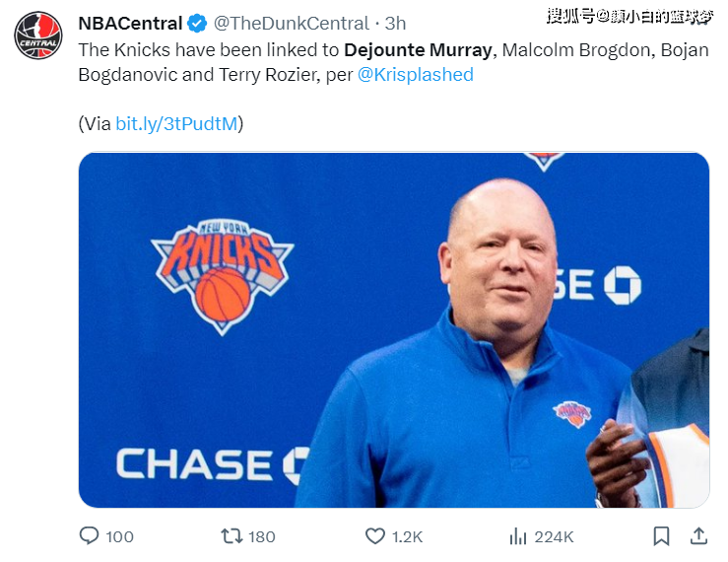Open the 3h timestamp link
The height and width of the screenshot is (562, 728).
(395, 23)
